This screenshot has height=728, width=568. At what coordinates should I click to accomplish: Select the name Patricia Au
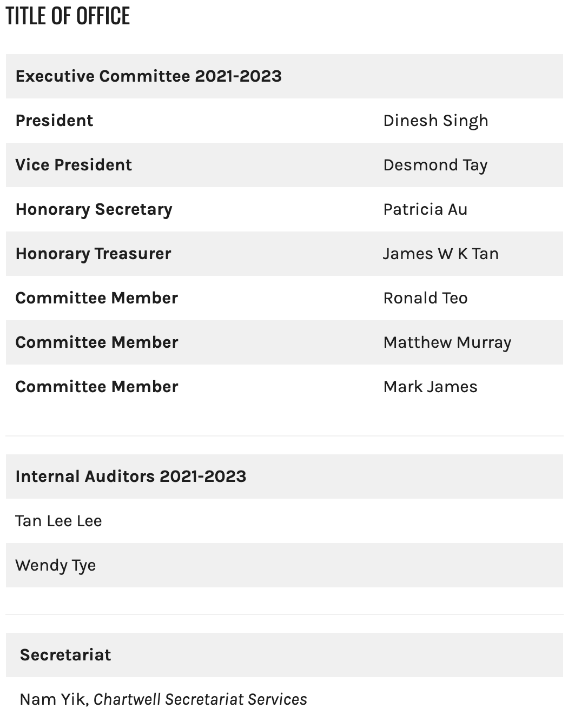pos(425,209)
